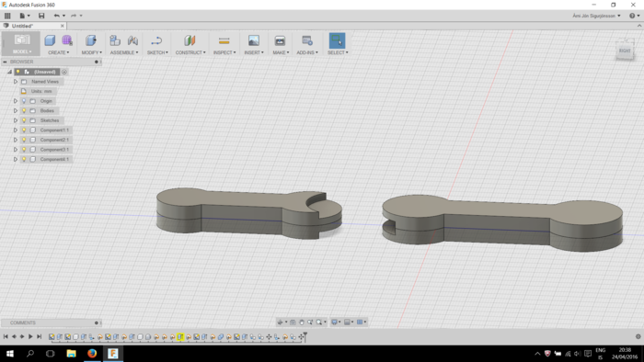
Task: Open the user account name dropdown
Action: [x=596, y=16]
